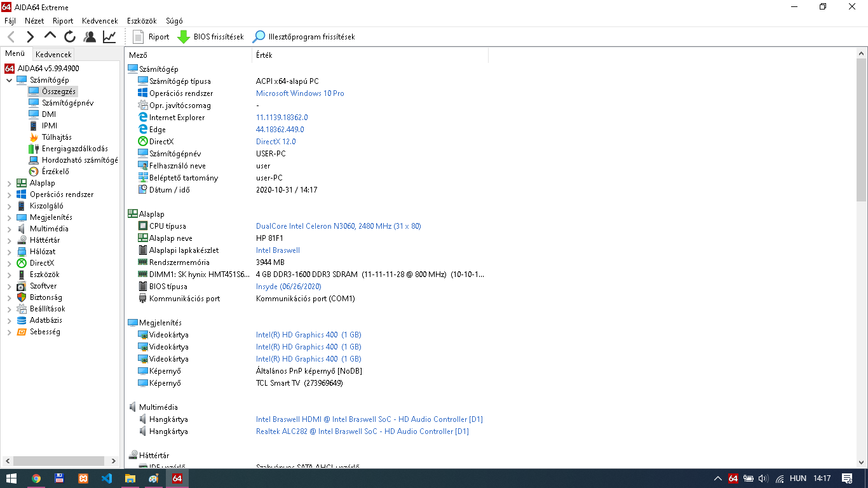This screenshot has height=488, width=868.
Task: Expand the Alaplap tree node
Action: (x=9, y=183)
